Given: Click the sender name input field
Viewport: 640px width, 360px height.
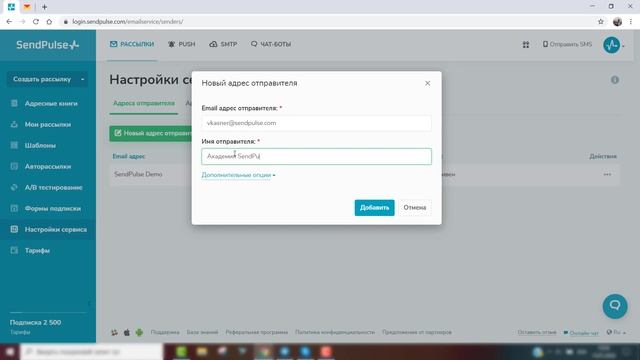Looking at the screenshot, I should [316, 156].
